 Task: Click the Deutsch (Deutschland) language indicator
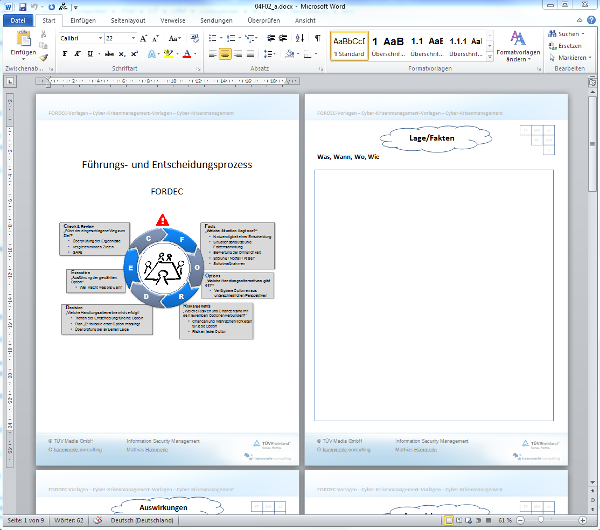click(143, 521)
